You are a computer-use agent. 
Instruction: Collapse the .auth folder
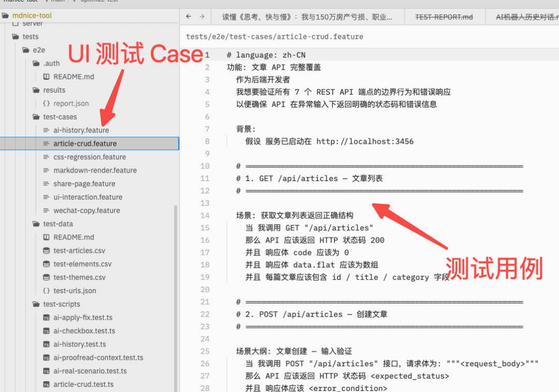pyautogui.click(x=51, y=64)
